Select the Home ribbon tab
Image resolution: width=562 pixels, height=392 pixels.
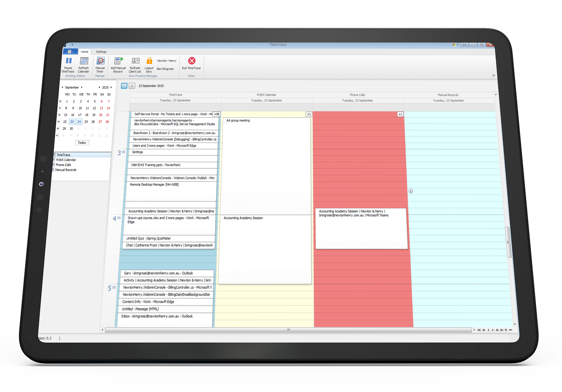click(x=84, y=52)
